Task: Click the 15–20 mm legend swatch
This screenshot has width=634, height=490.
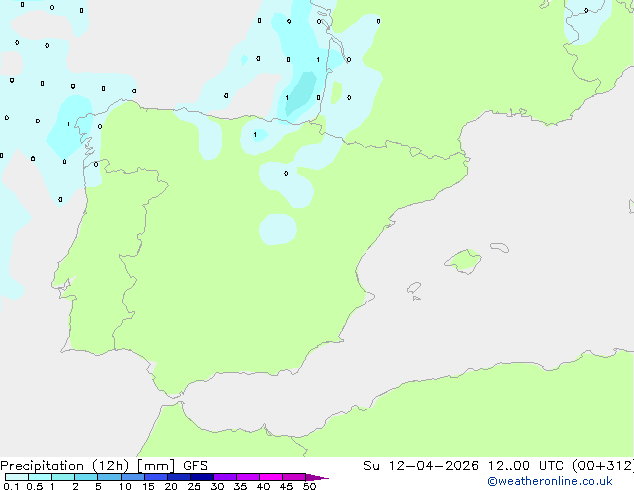Action: [156, 477]
